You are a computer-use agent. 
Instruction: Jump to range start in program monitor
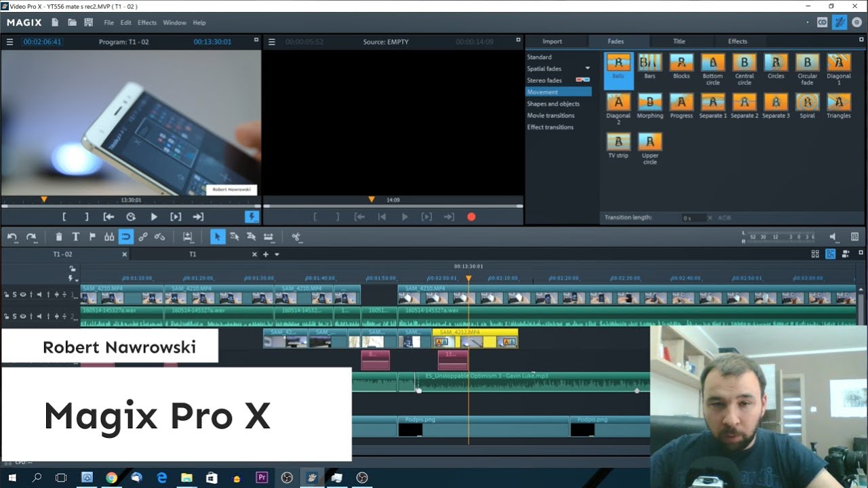click(108, 217)
